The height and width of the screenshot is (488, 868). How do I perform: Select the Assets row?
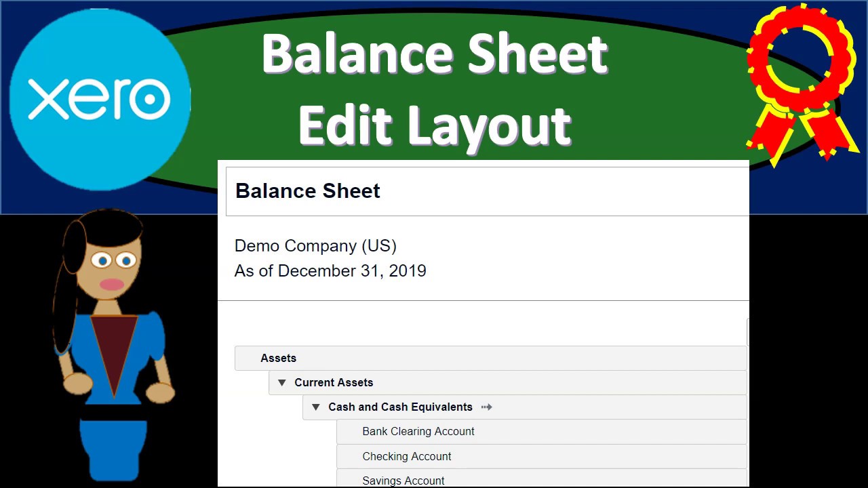pos(491,359)
